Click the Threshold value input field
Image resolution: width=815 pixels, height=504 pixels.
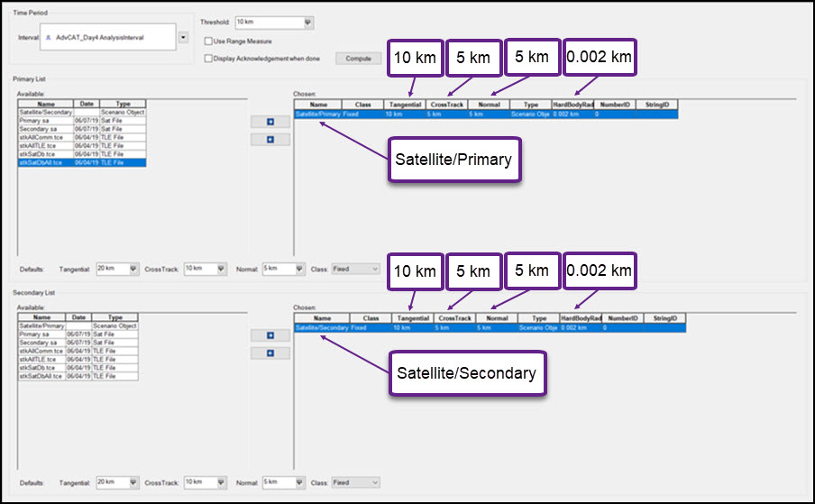pos(268,23)
